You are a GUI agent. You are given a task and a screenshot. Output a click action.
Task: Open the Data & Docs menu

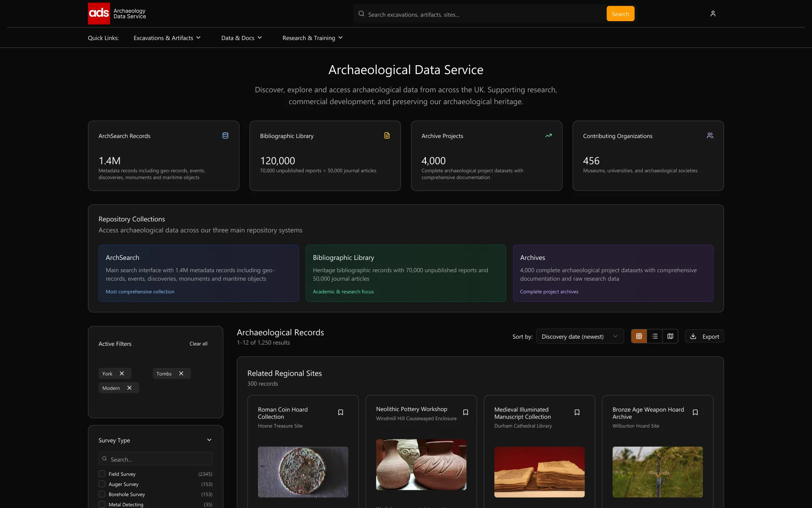(x=241, y=38)
